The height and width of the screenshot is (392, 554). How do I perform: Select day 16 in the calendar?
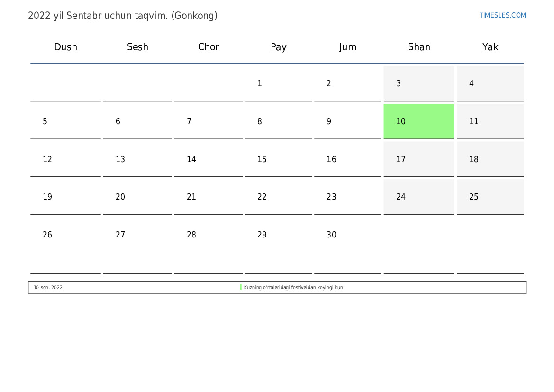[348, 159]
